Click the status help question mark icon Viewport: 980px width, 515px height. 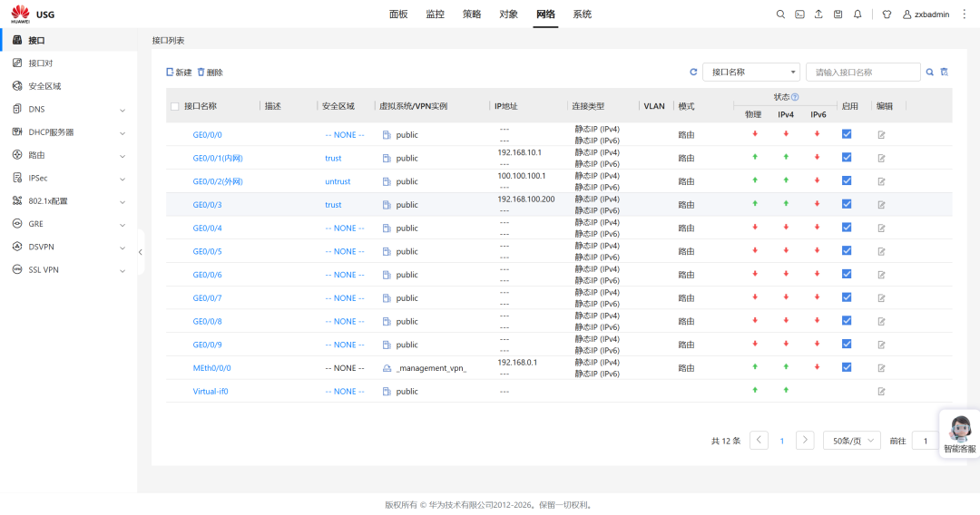click(795, 97)
